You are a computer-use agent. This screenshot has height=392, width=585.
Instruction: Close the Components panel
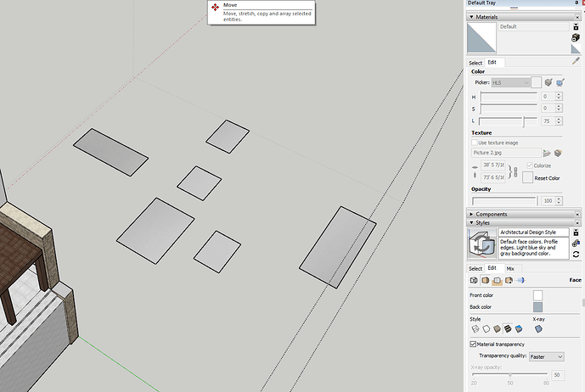pos(577,214)
